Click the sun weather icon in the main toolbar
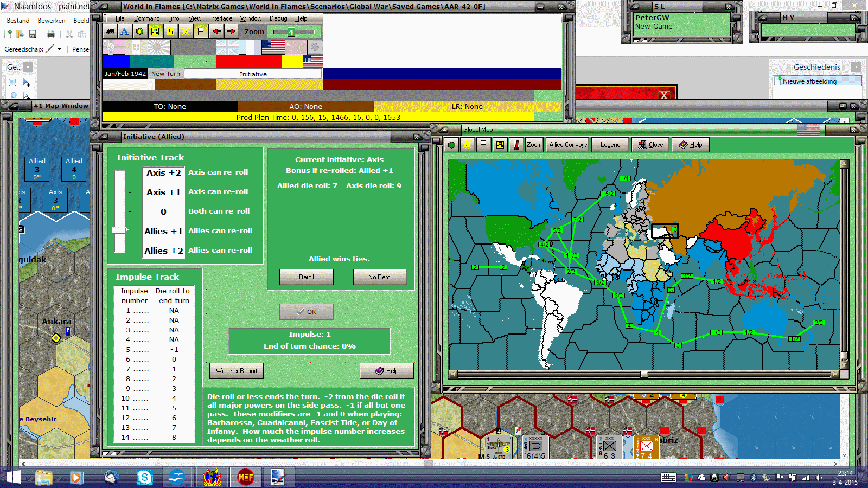This screenshot has height=488, width=868. [186, 31]
